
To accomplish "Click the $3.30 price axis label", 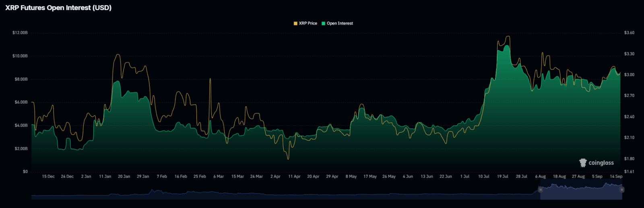I will (629, 54).
